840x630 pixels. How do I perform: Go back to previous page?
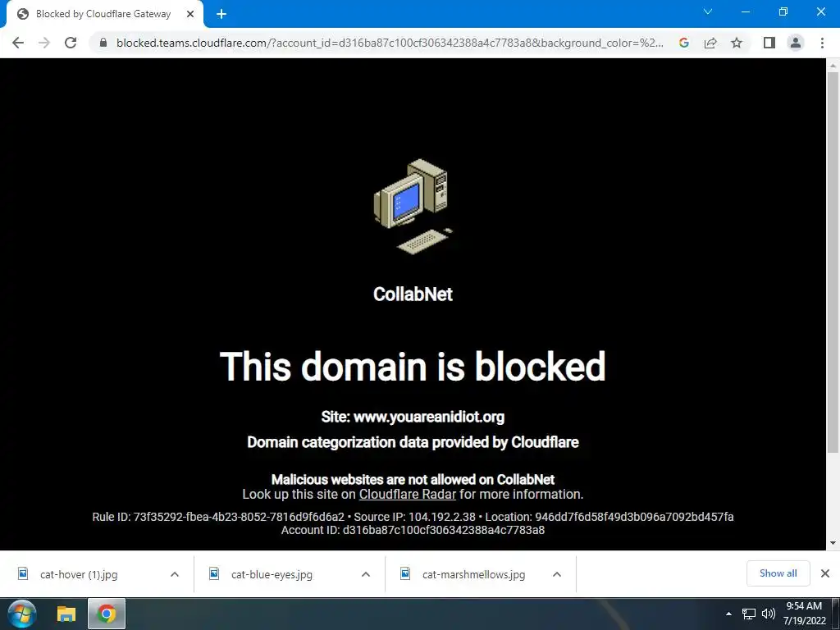(18, 43)
